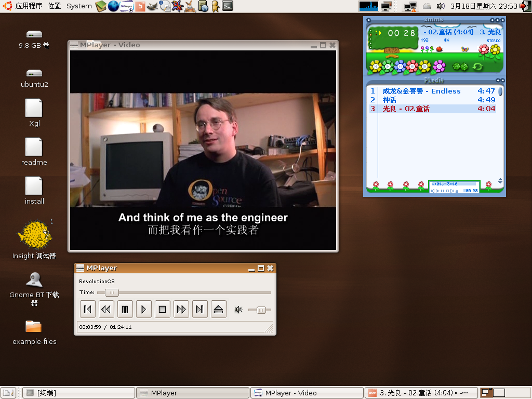Screen dimensions: 532x399
Task: Click the network monitor graph applet
Action: [369, 6]
